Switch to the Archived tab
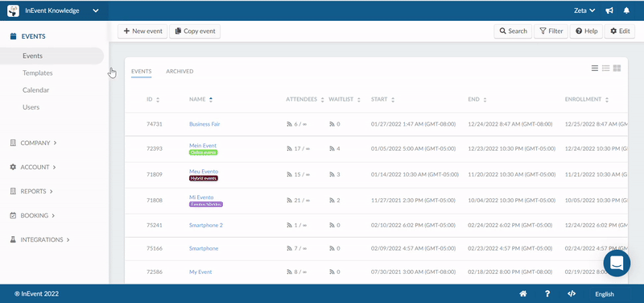Screen dimensions: 644x303 180,72
